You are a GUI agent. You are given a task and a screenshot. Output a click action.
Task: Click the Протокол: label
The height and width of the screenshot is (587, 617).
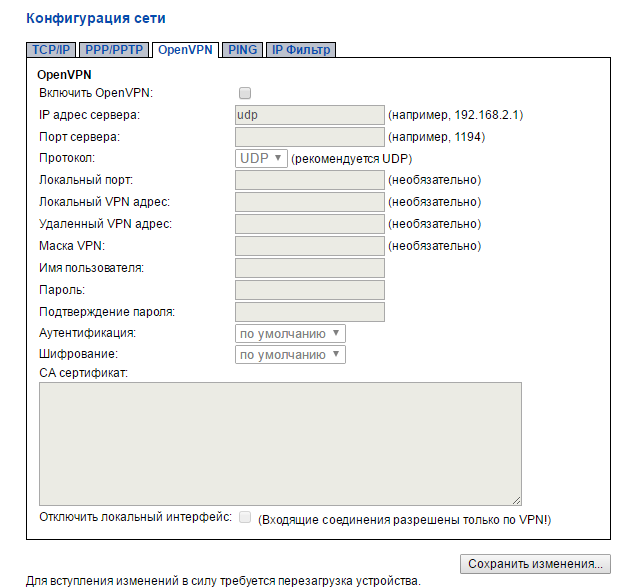[x=67, y=158]
